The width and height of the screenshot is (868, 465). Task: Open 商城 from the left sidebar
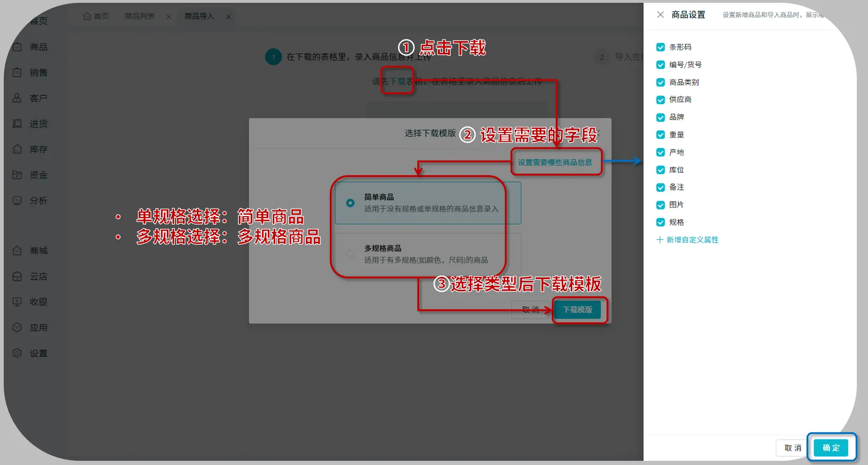[x=30, y=251]
